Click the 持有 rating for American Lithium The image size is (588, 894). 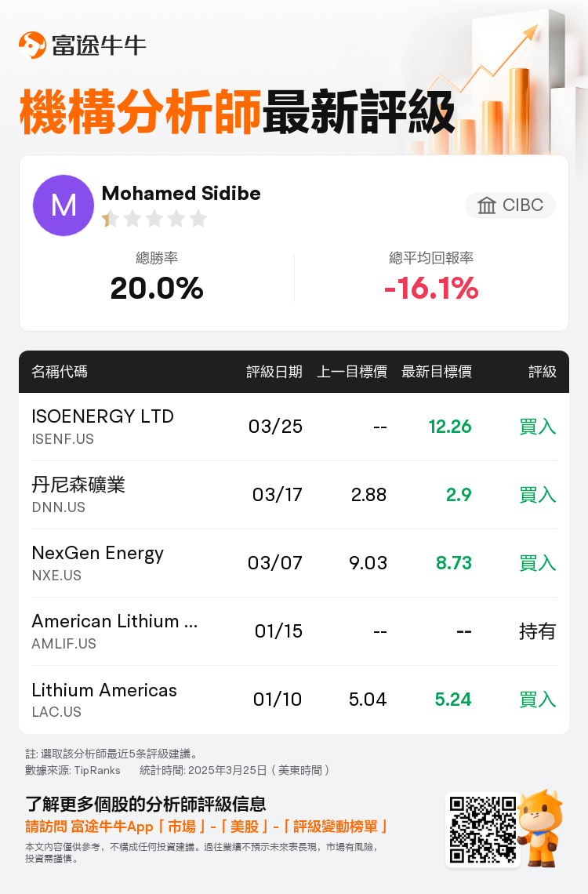pos(537,631)
